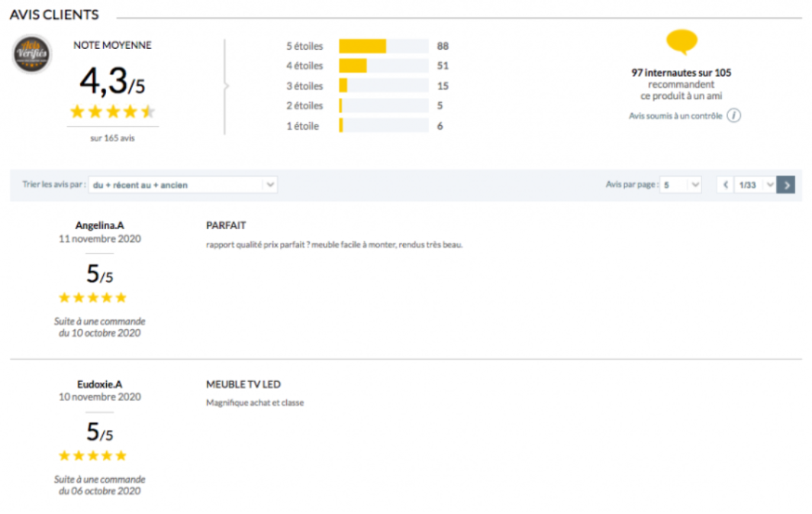Open the info icon next to Avis soumis
This screenshot has height=514, width=812.
pyautogui.click(x=732, y=116)
